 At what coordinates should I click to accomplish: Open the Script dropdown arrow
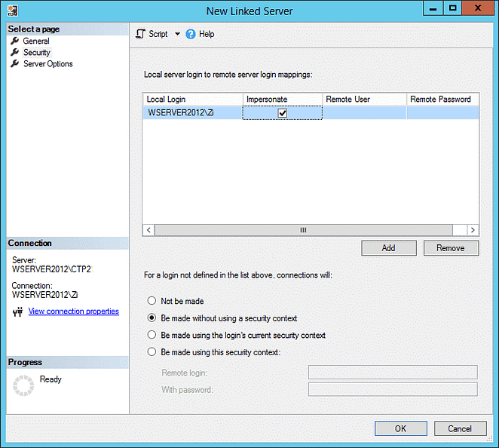tap(177, 34)
